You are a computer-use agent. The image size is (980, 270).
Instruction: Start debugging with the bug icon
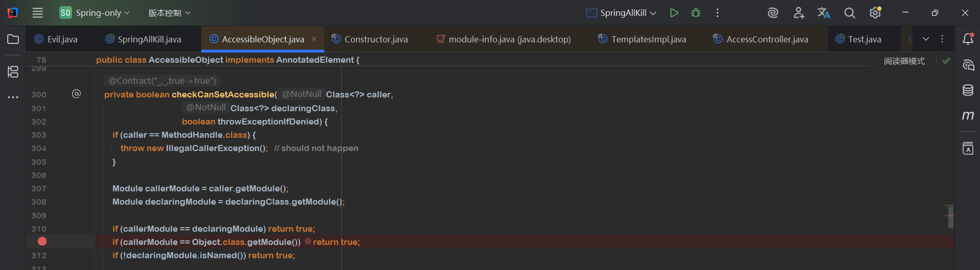click(x=696, y=13)
